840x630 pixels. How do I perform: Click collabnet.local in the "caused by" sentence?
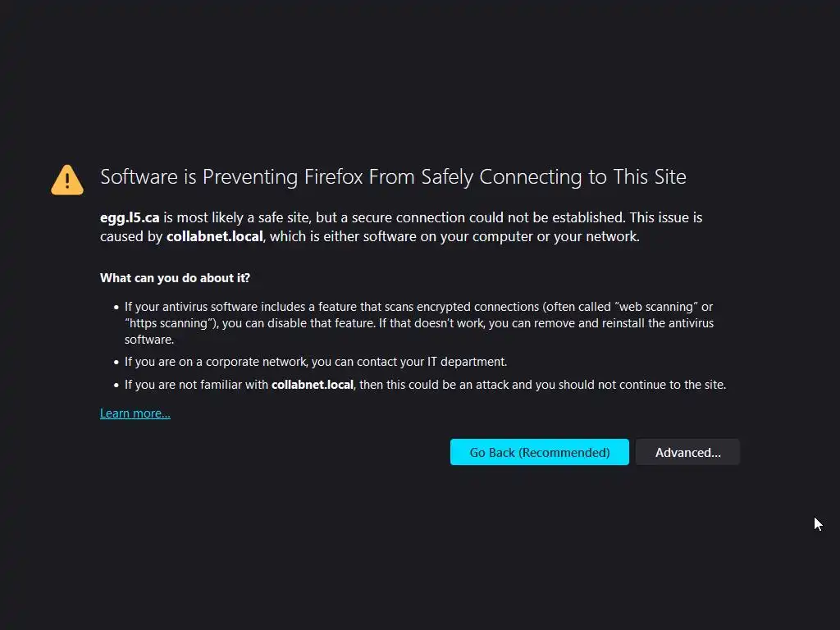(214, 236)
